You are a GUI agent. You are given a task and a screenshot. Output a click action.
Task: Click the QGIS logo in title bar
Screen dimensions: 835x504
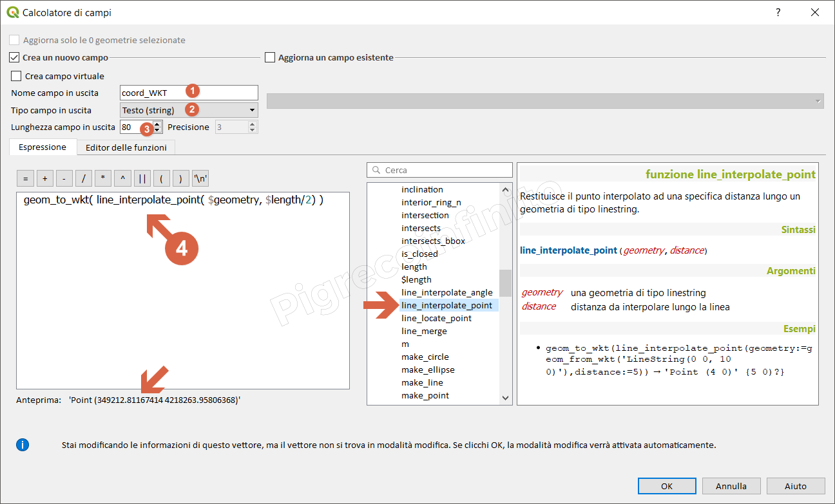(12, 12)
